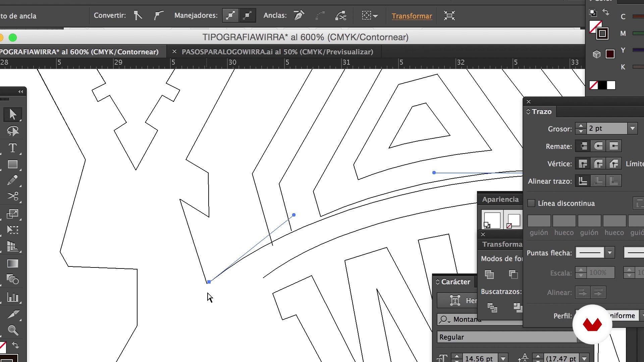Select the Selection arrow tool
Screen dimensions: 644x362
(x=13, y=114)
